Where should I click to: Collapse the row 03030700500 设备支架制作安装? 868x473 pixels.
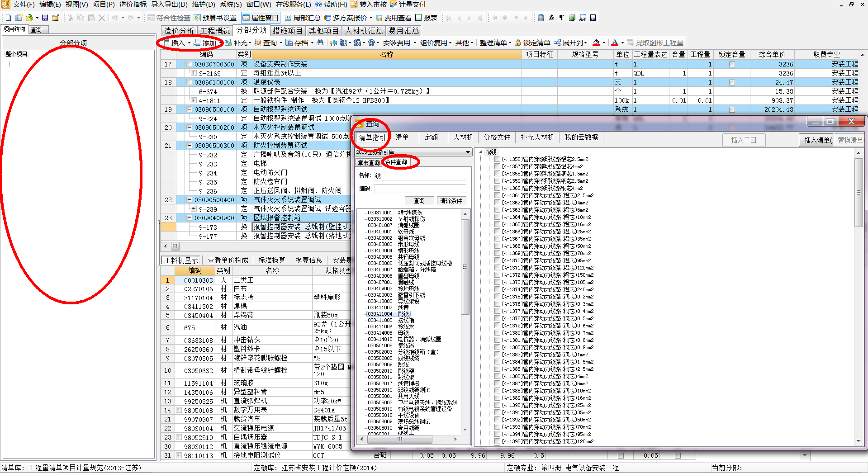tap(190, 64)
